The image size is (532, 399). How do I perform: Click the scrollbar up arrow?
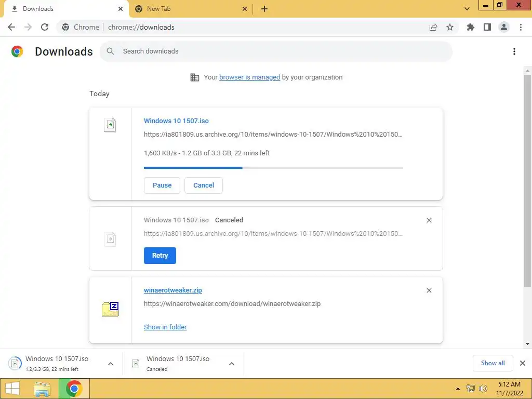coord(527,71)
